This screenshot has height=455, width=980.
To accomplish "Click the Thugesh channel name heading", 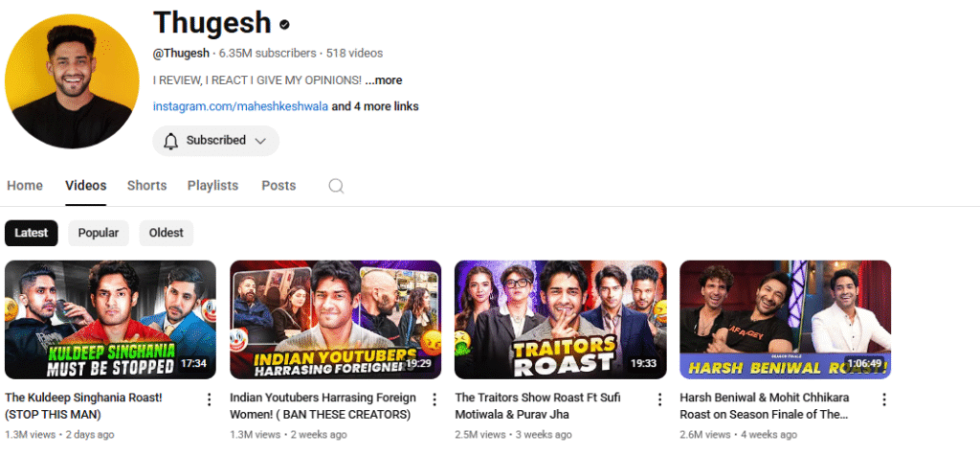I will coord(212,23).
